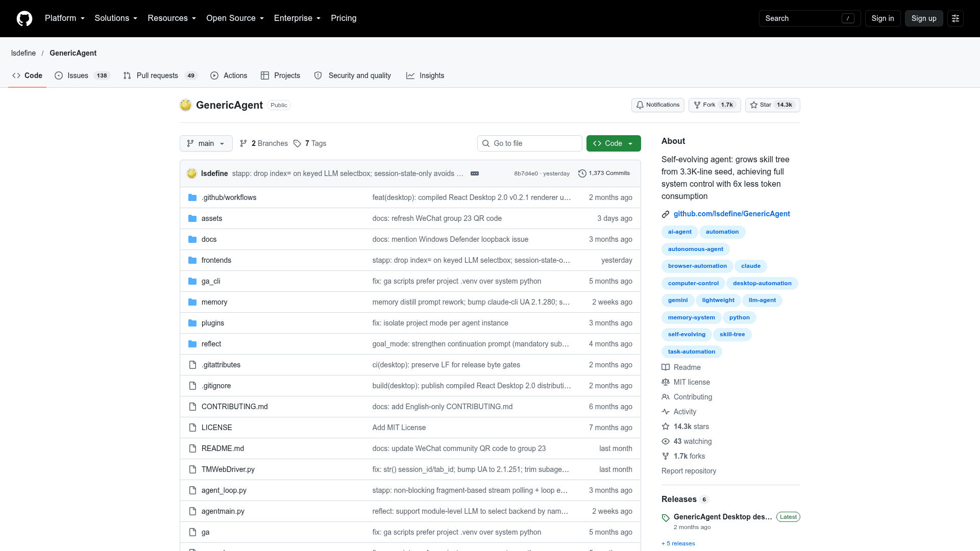Click the Sign up button
Screen dimensions: 980x551
[924, 18]
